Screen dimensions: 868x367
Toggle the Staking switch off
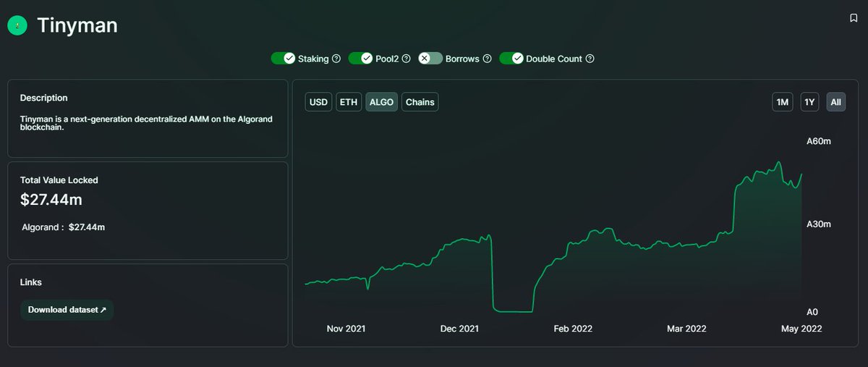pyautogui.click(x=283, y=59)
